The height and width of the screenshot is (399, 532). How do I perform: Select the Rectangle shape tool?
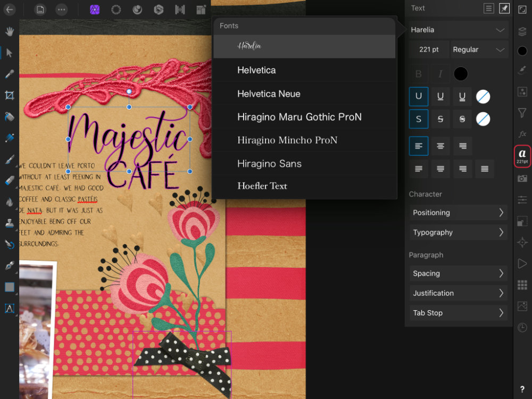(x=10, y=287)
